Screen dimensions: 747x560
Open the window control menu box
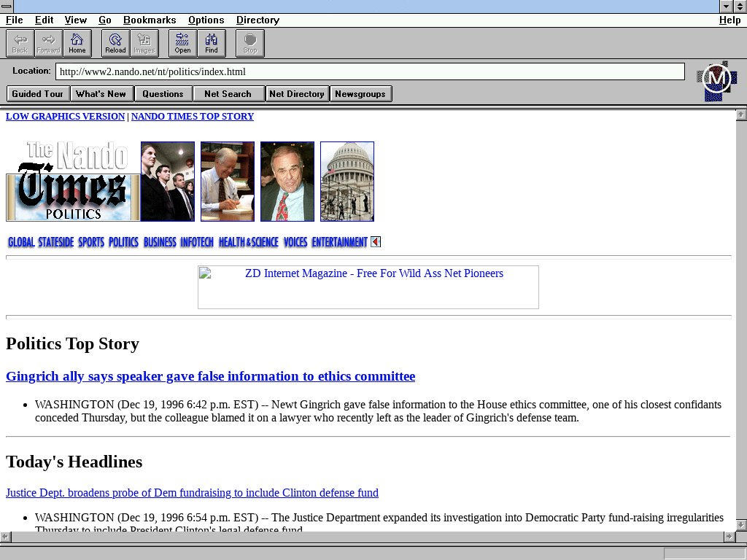(x=7, y=6)
